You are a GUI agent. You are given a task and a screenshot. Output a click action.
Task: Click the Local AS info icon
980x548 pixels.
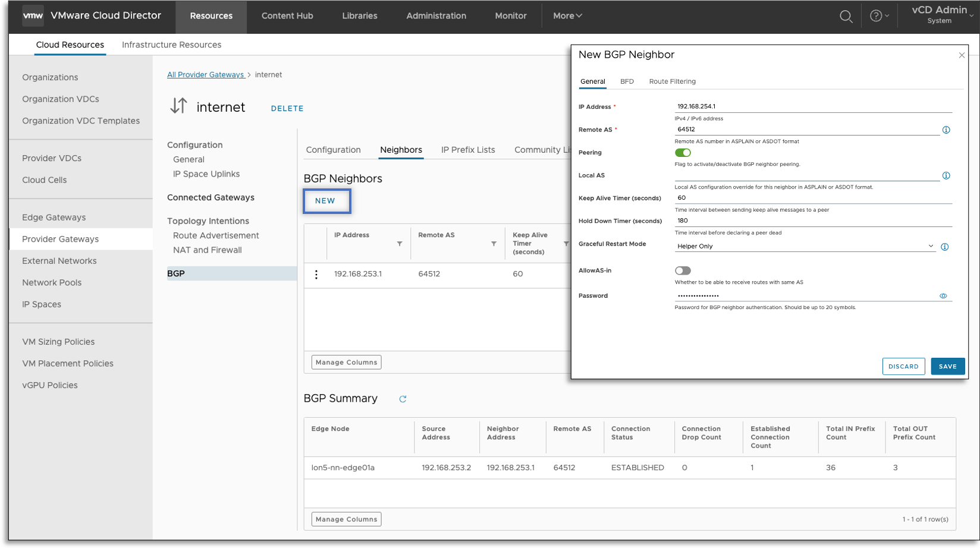click(x=946, y=175)
